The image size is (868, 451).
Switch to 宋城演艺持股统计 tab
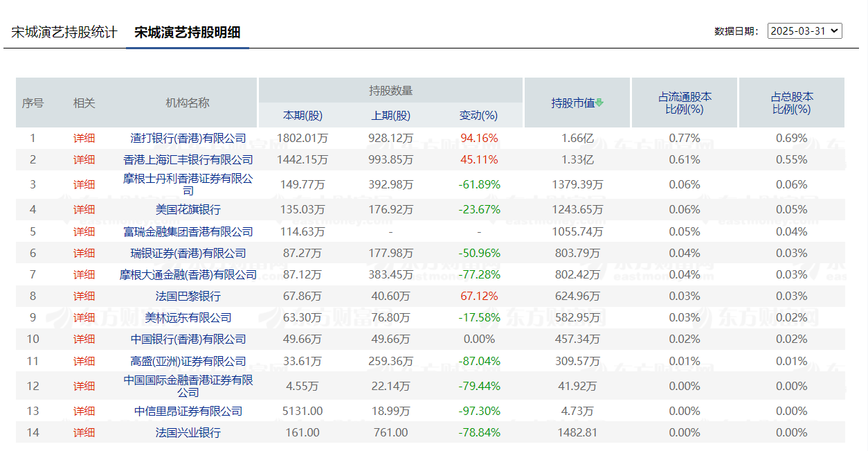(64, 32)
